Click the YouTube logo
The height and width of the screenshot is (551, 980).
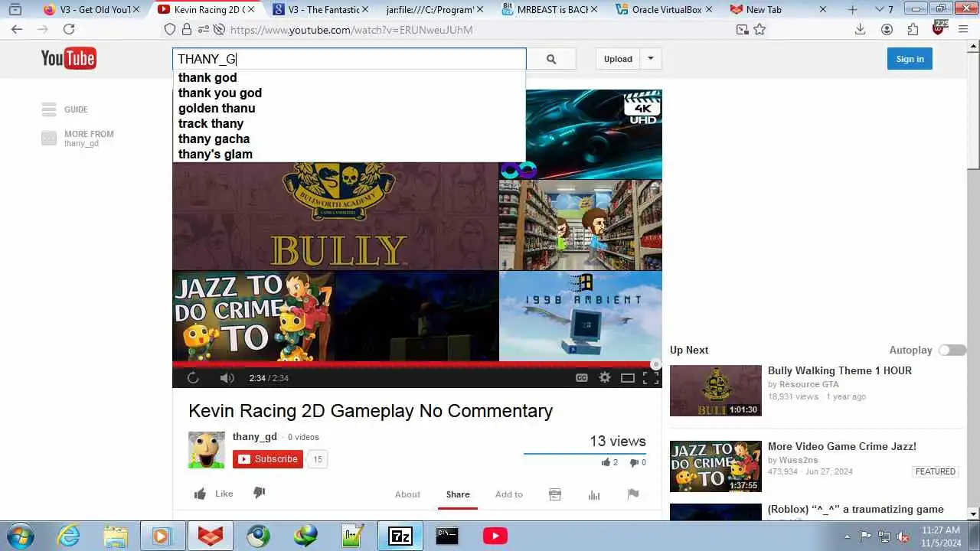[x=69, y=58]
